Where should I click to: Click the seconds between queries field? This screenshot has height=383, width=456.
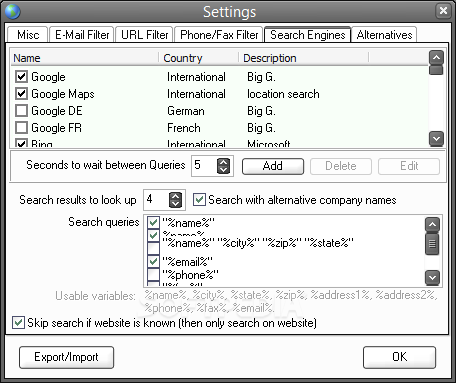204,165
